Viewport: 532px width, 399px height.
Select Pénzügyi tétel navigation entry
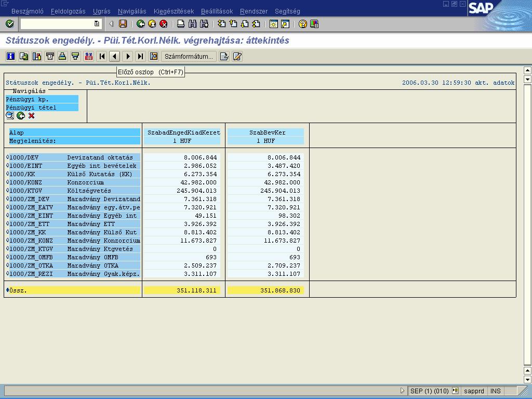[x=42, y=108]
